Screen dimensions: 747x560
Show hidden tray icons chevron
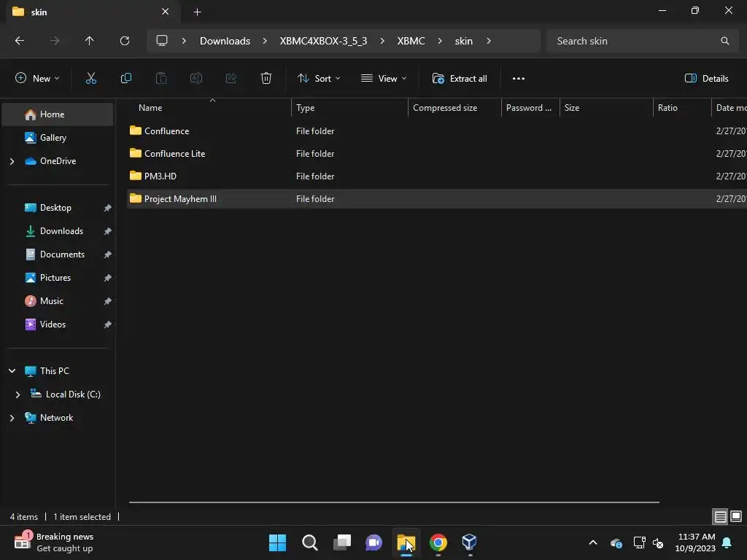(593, 542)
